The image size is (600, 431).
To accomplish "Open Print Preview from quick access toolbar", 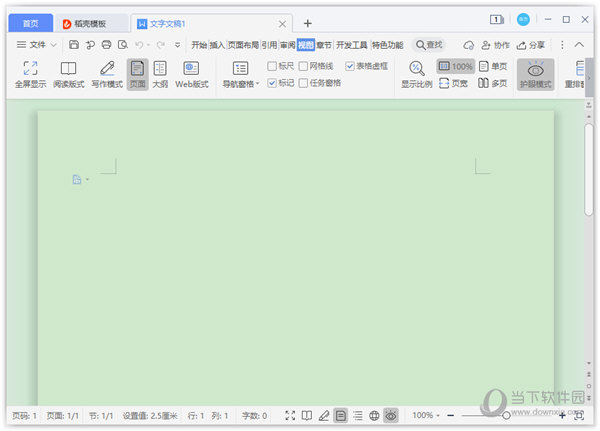I will pos(123,45).
